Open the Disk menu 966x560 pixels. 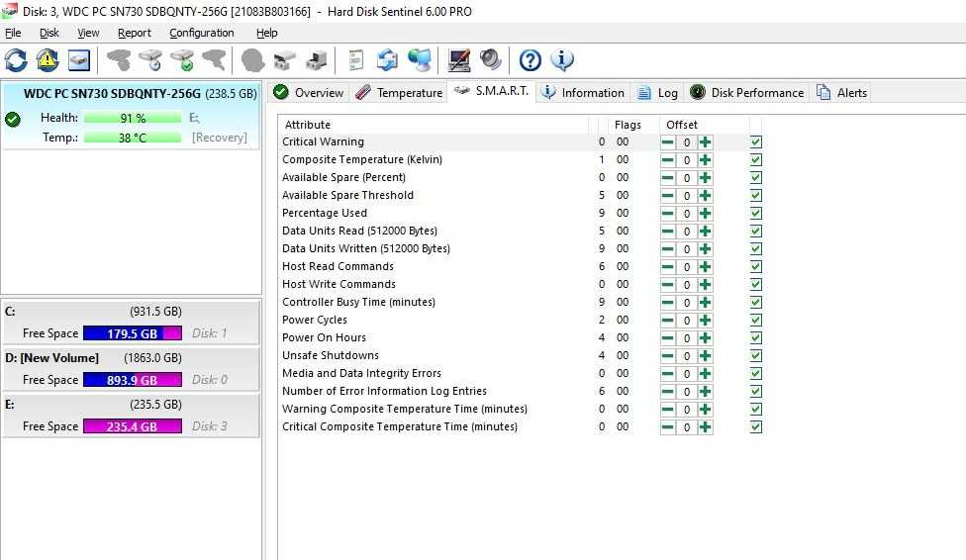click(49, 34)
